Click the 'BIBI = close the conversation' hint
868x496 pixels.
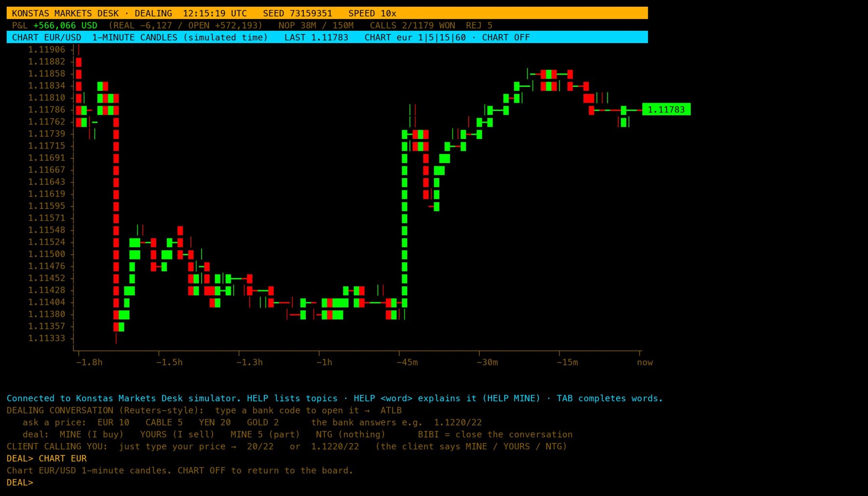pos(495,435)
